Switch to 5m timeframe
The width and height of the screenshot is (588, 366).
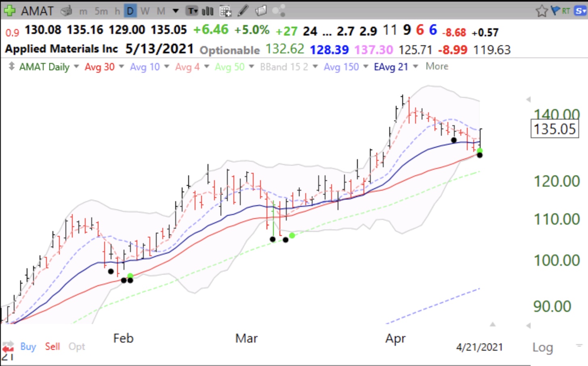pos(101,11)
